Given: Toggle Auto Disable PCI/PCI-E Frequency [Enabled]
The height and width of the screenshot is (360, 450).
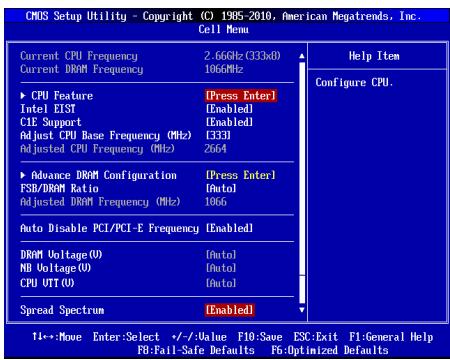Looking at the screenshot, I should (x=229, y=228).
